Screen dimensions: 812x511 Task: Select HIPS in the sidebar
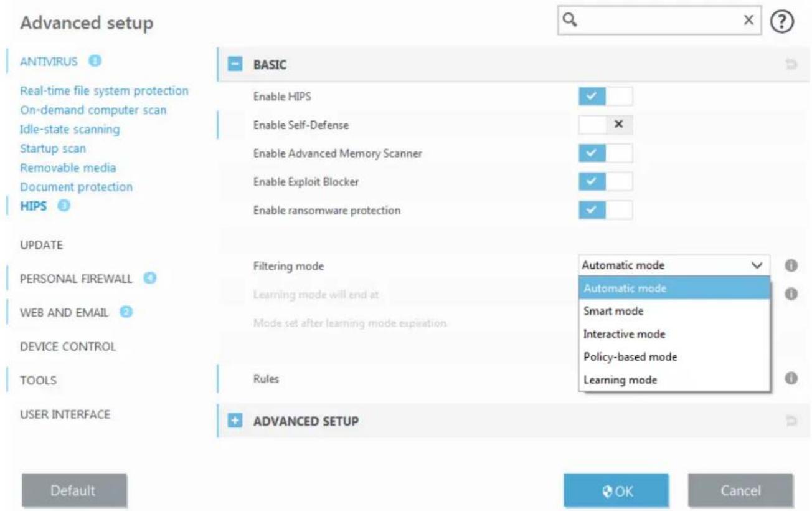tap(33, 208)
